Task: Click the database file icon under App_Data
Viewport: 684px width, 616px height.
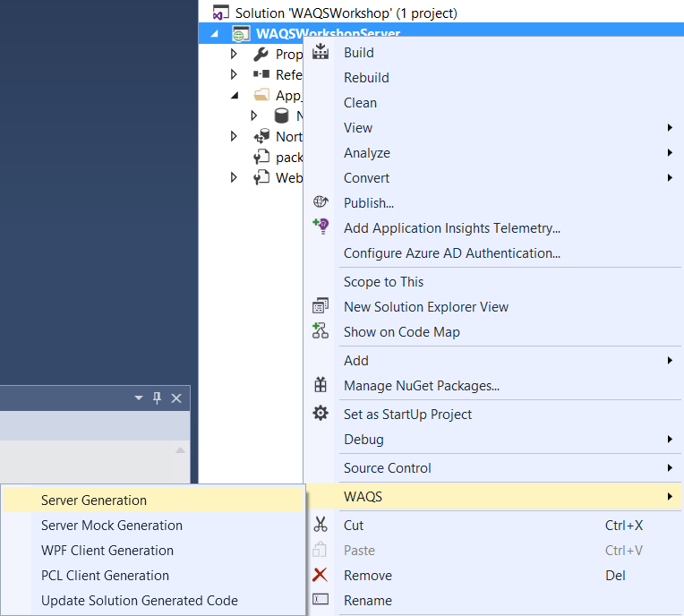Action: click(x=281, y=115)
